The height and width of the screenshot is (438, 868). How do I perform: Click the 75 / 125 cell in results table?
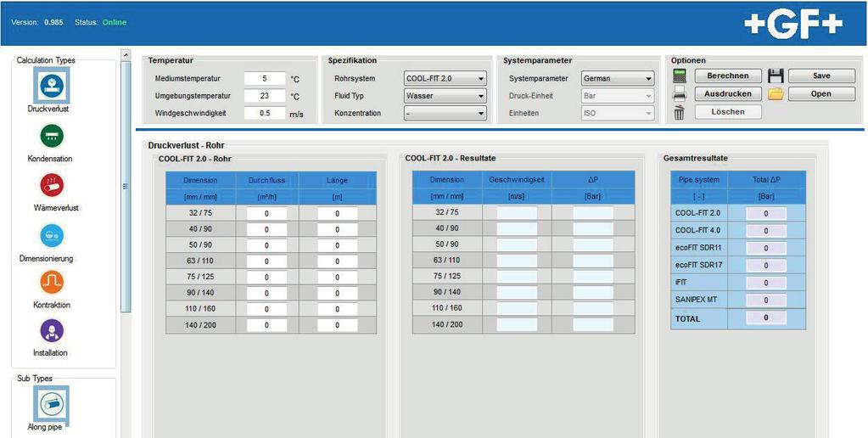tap(447, 276)
